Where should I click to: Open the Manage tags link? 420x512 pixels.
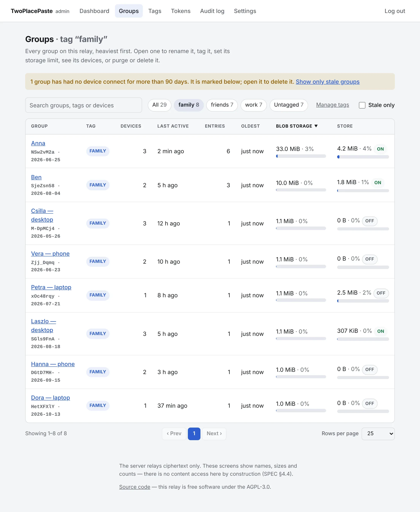tap(332, 105)
